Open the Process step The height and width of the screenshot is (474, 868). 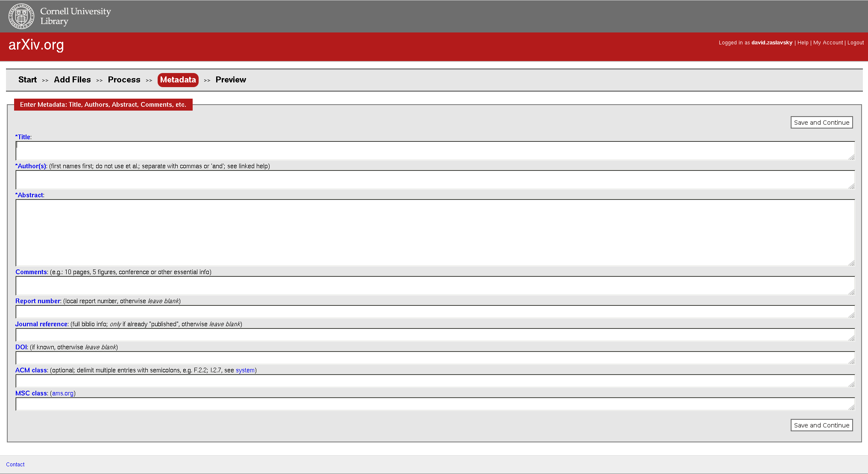point(124,80)
